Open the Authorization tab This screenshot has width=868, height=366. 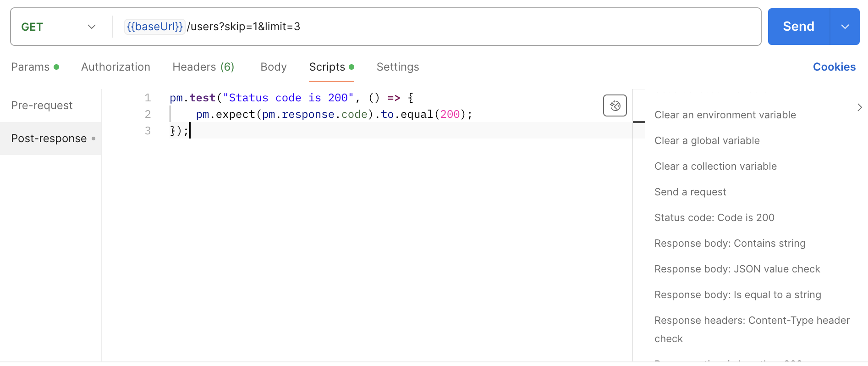(115, 67)
